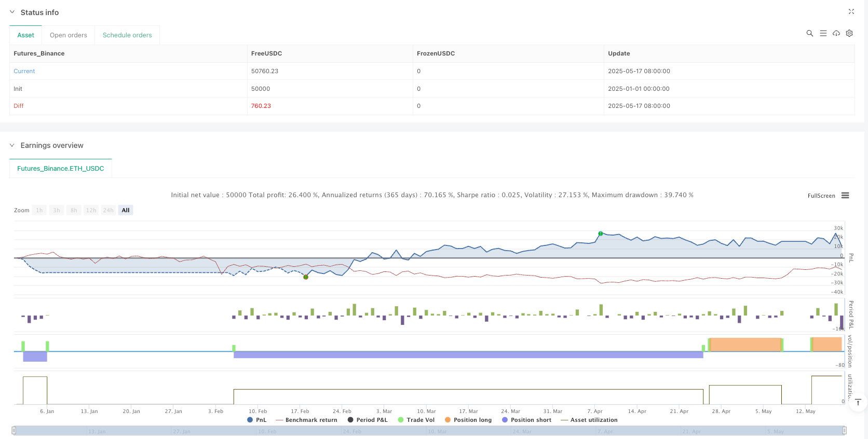The height and width of the screenshot is (439, 868).
Task: Click the expand icon at top right
Action: [x=851, y=11]
